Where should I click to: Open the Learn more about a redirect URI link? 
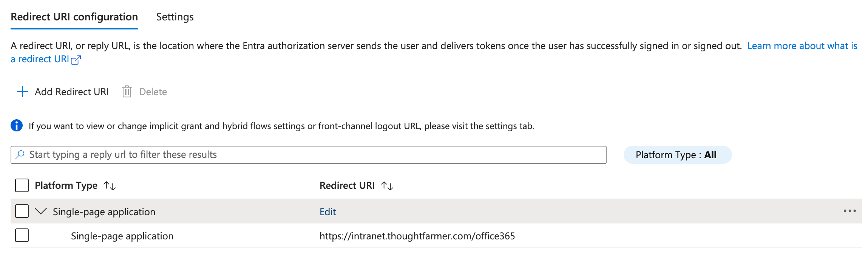click(x=802, y=46)
